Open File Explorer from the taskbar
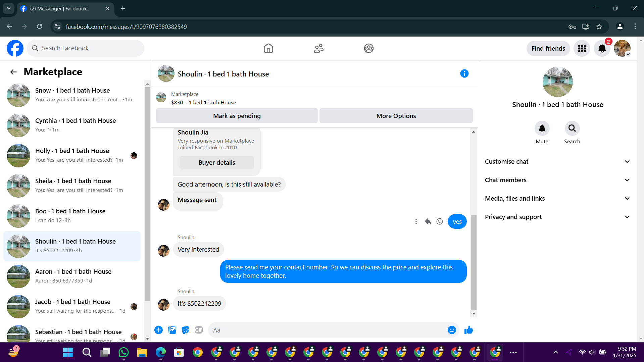The height and width of the screenshot is (362, 644). point(142,352)
